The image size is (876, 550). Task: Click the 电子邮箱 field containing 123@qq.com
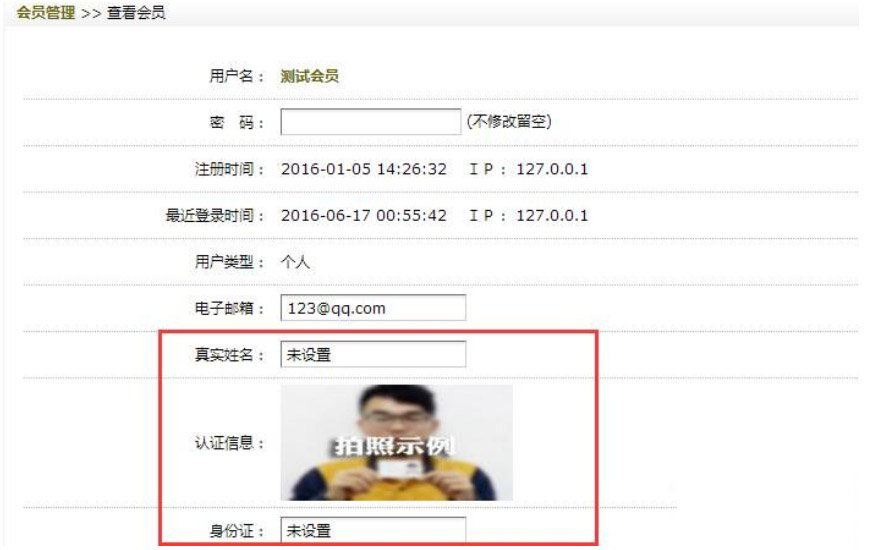[x=373, y=308]
